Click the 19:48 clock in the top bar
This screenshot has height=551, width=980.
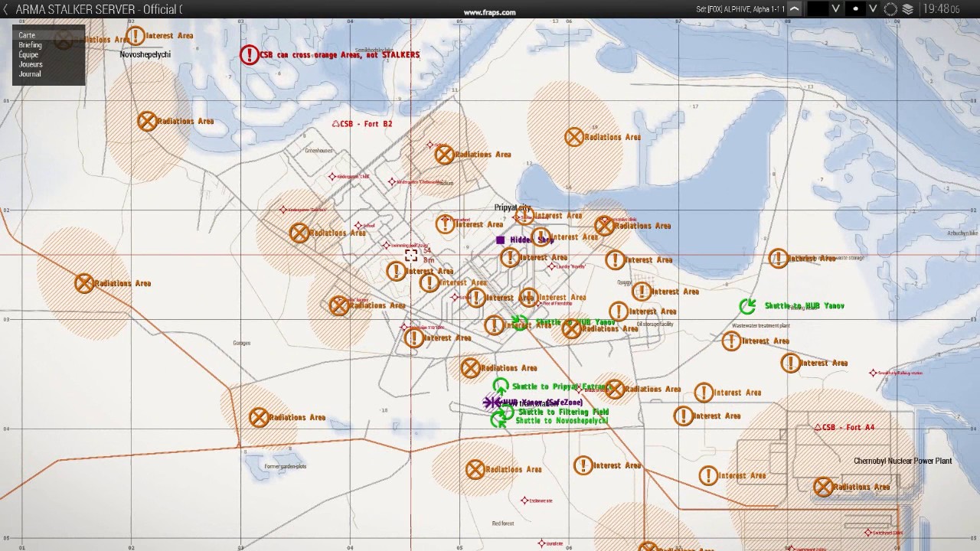coord(941,9)
